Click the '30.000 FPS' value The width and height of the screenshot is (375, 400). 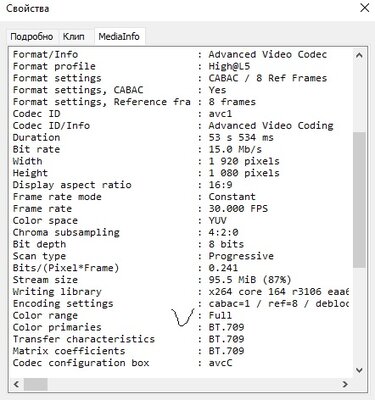click(x=238, y=209)
